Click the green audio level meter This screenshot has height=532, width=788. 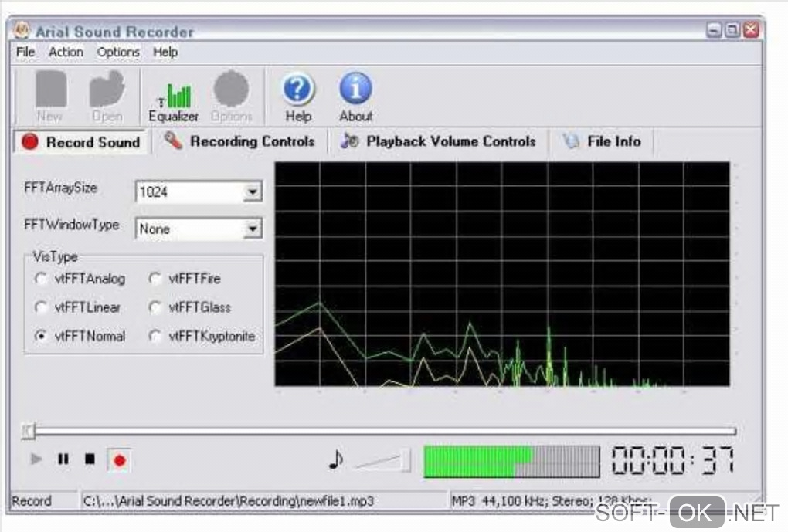click(511, 461)
